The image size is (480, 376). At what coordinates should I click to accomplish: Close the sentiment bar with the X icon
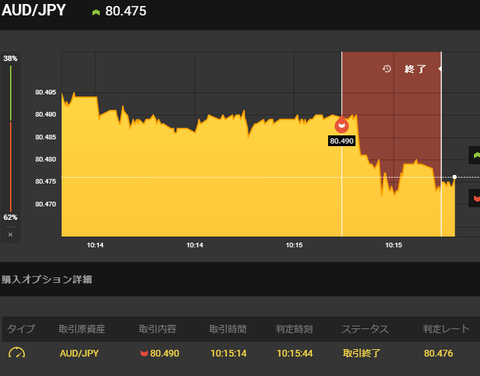pos(10,235)
